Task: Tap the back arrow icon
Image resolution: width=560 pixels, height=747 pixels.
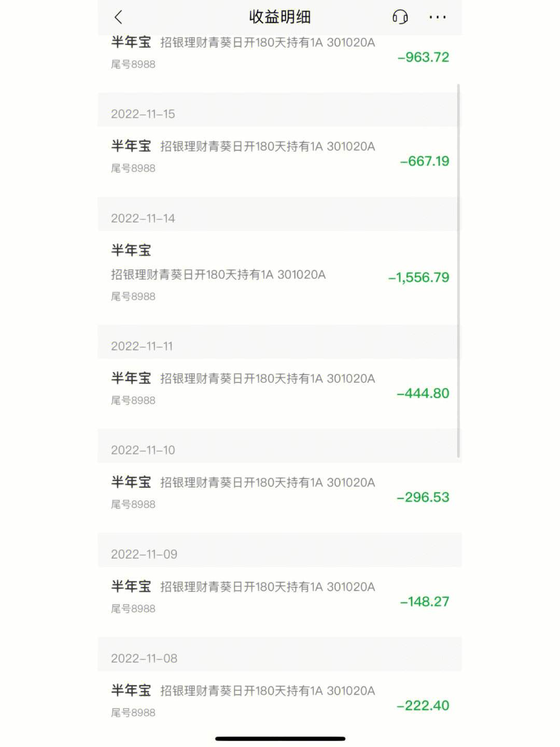Action: (118, 17)
